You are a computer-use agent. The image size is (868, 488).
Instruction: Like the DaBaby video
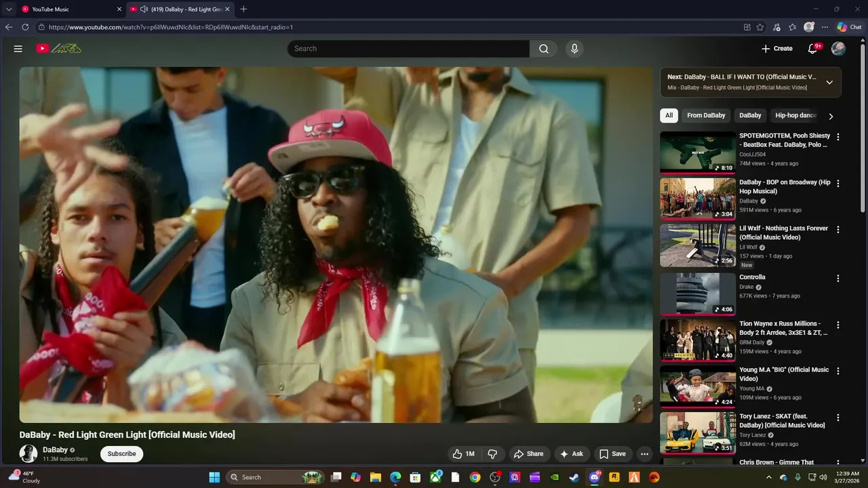click(464, 454)
